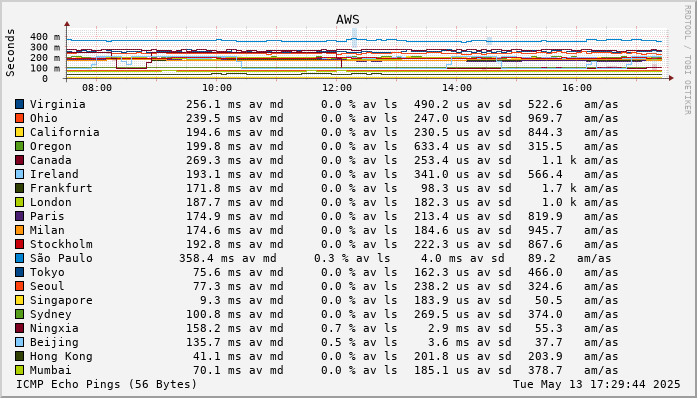Image resolution: width=697 pixels, height=398 pixels.
Task: Click the 14:00 time axis label
Action: tap(457, 88)
